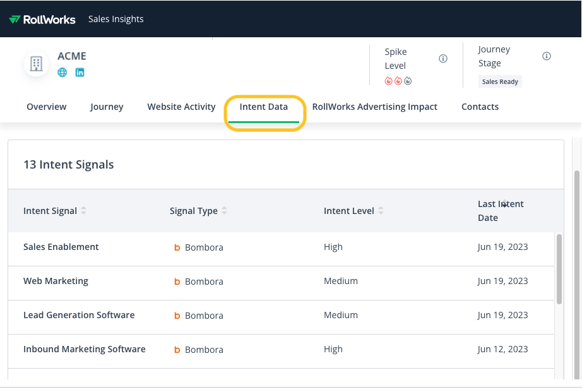Show Journey Stage info tooltip icon
582x392 pixels.
547,56
